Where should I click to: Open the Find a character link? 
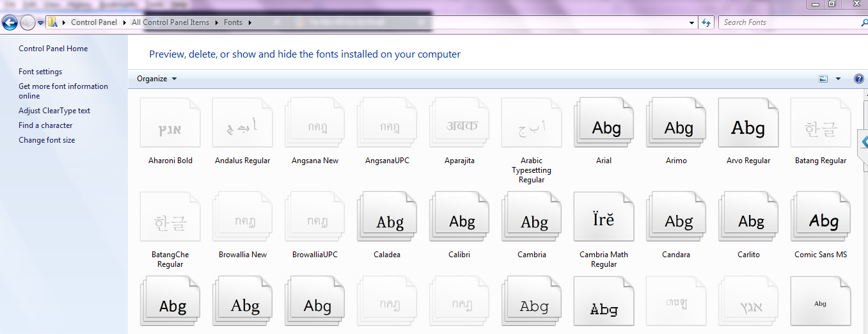coord(45,125)
